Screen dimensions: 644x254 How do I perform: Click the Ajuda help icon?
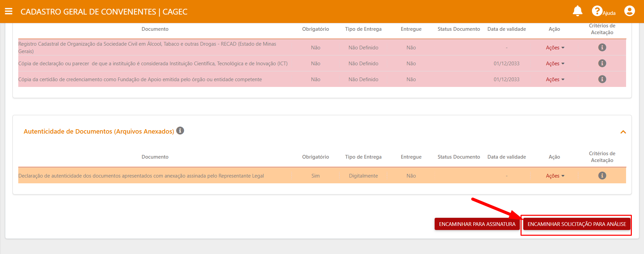click(x=597, y=11)
